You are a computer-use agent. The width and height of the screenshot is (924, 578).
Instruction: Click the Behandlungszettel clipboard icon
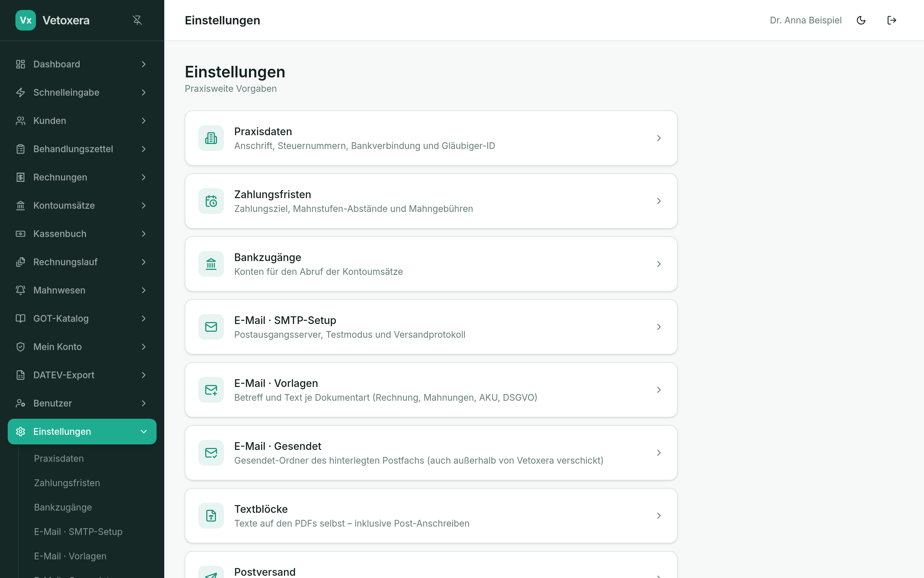(x=21, y=149)
